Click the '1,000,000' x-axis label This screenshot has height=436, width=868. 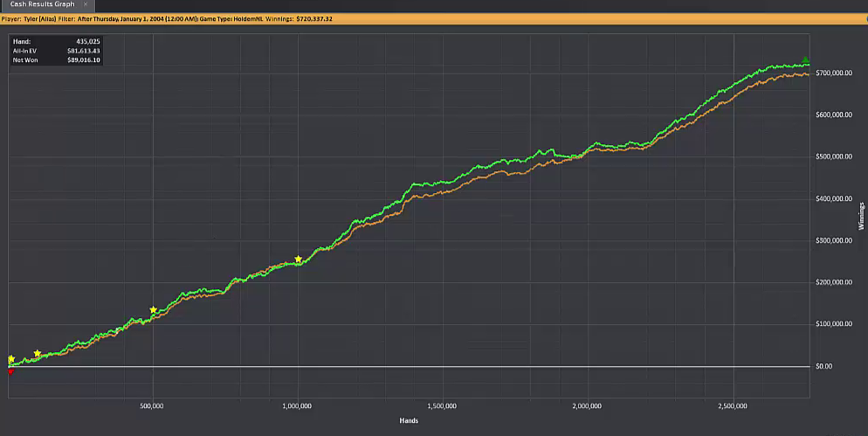click(297, 406)
